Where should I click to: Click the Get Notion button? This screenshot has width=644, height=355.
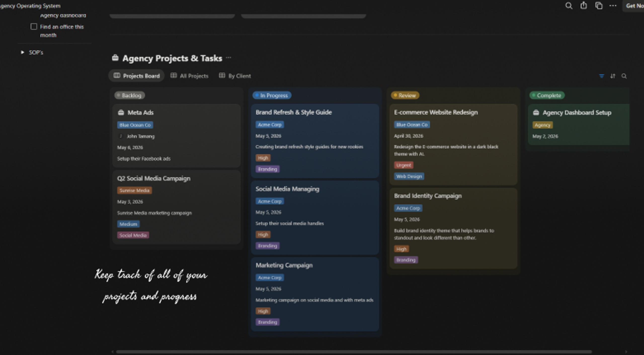point(634,6)
